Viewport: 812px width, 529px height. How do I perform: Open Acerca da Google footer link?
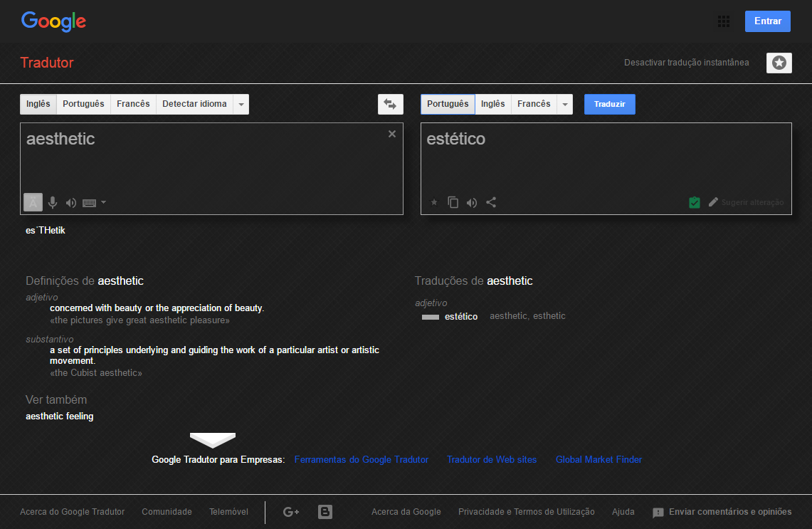coord(406,512)
